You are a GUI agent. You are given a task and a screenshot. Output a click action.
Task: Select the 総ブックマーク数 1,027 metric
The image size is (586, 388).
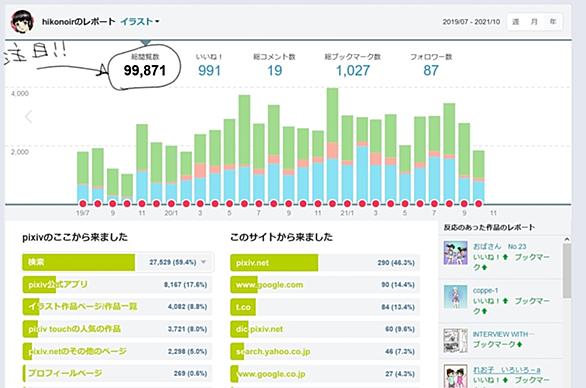(353, 65)
